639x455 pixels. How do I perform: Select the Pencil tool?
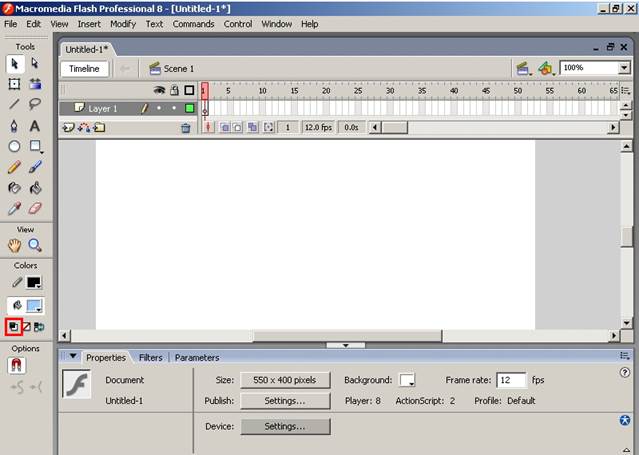(x=14, y=167)
